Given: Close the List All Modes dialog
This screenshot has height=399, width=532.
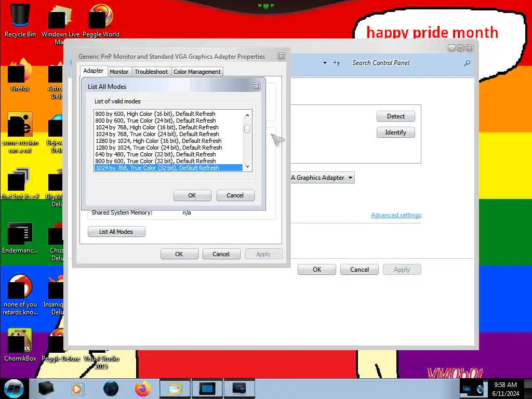Looking at the screenshot, I should point(257,87).
